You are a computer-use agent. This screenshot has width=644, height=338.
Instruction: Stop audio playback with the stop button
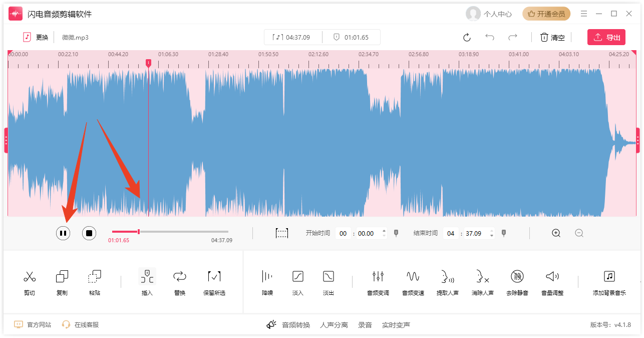(89, 233)
